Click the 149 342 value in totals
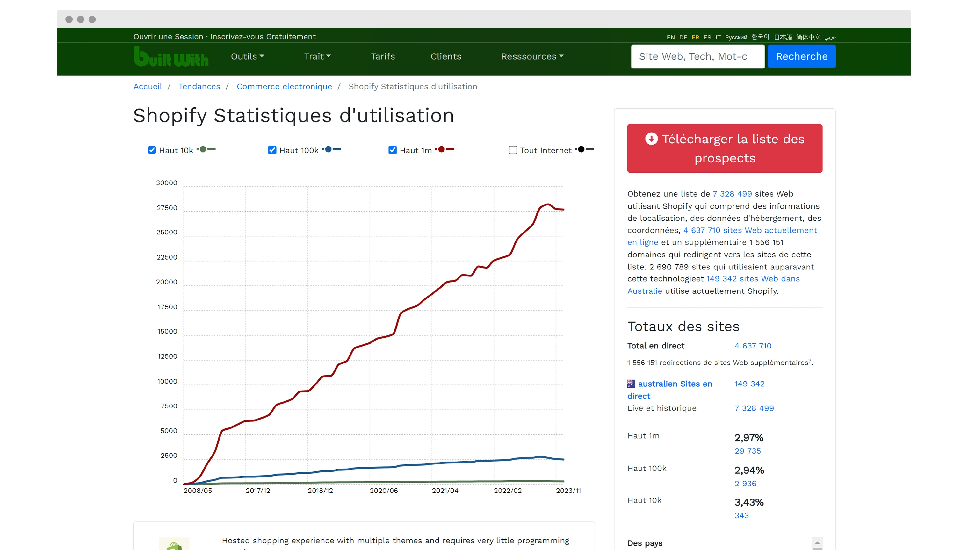 (749, 384)
